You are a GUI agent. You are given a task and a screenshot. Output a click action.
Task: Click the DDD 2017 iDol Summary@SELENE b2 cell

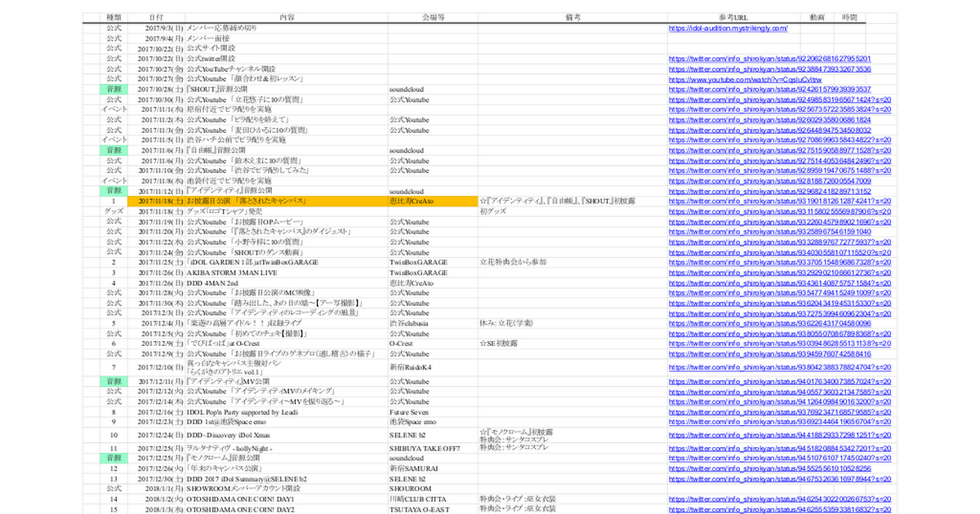pos(287,479)
